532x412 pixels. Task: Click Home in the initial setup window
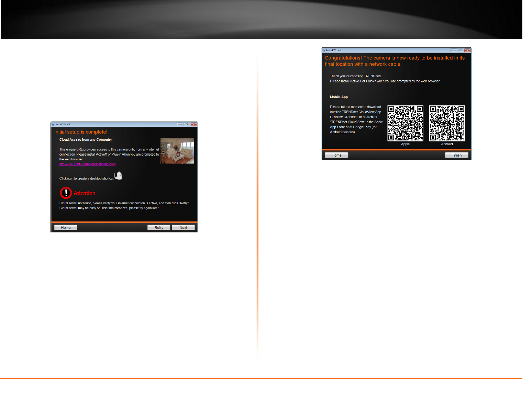[x=66, y=228]
